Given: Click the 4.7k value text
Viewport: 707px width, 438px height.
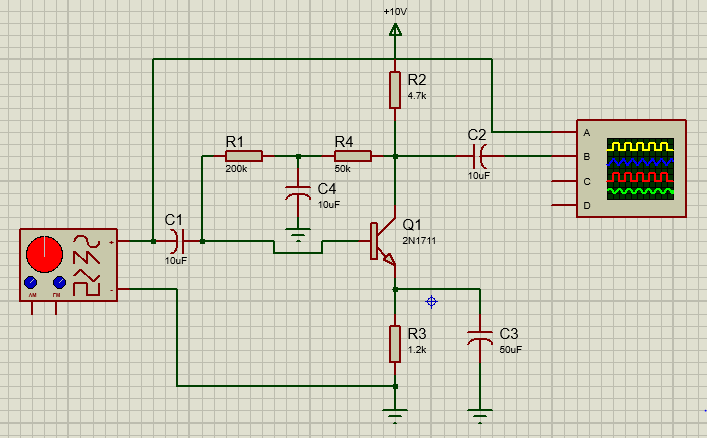Looking at the screenshot, I should click(417, 96).
